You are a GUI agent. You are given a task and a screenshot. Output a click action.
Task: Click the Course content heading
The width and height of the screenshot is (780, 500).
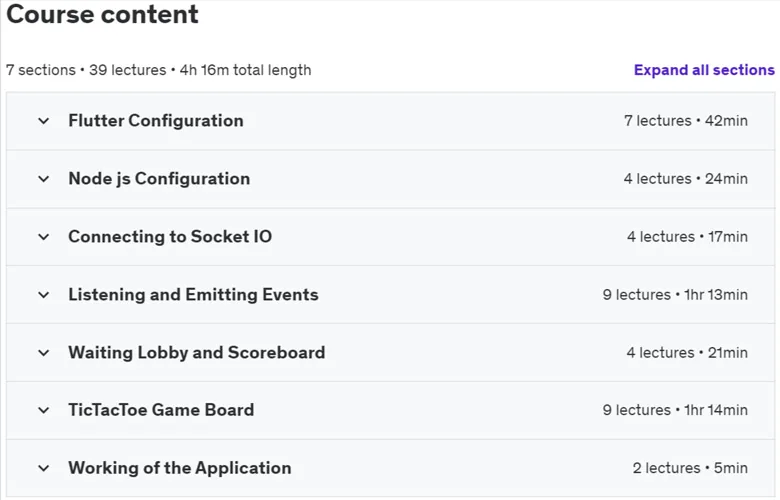[x=102, y=14]
